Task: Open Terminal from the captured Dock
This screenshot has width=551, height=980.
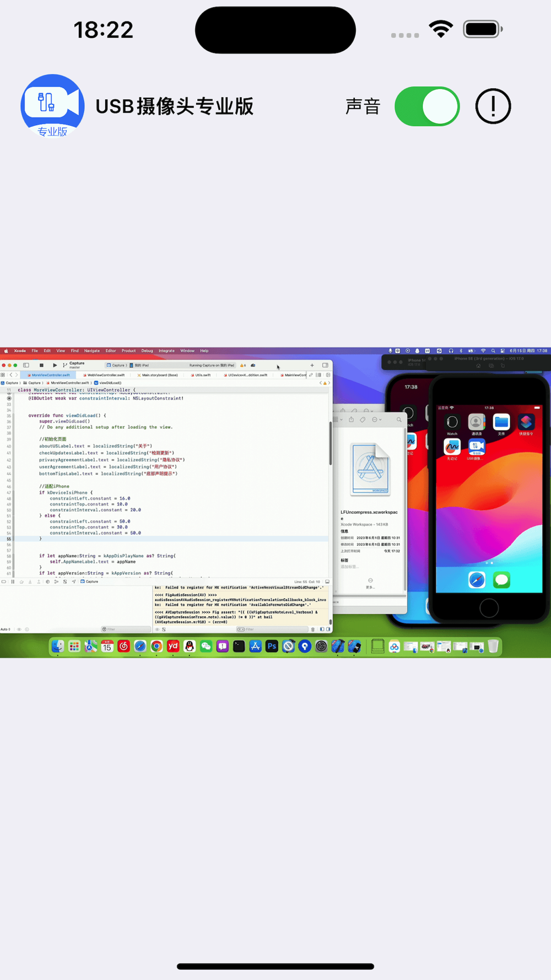Action: (239, 647)
